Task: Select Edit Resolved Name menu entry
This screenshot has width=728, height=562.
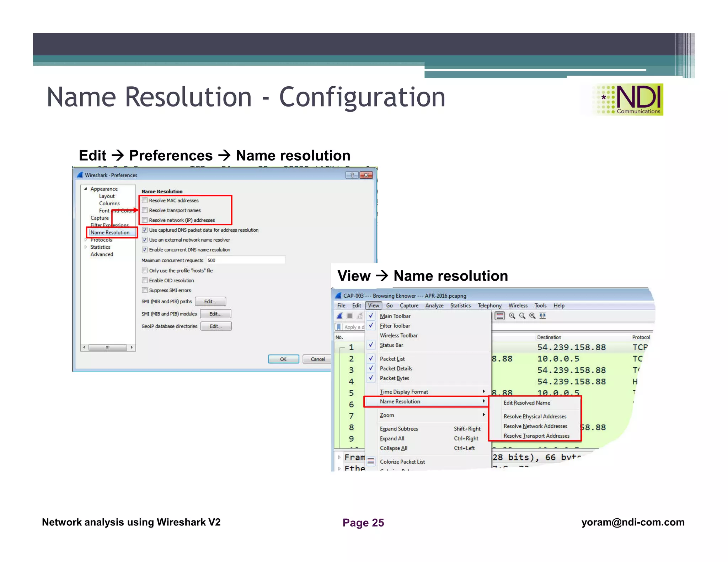Action: tap(535, 403)
